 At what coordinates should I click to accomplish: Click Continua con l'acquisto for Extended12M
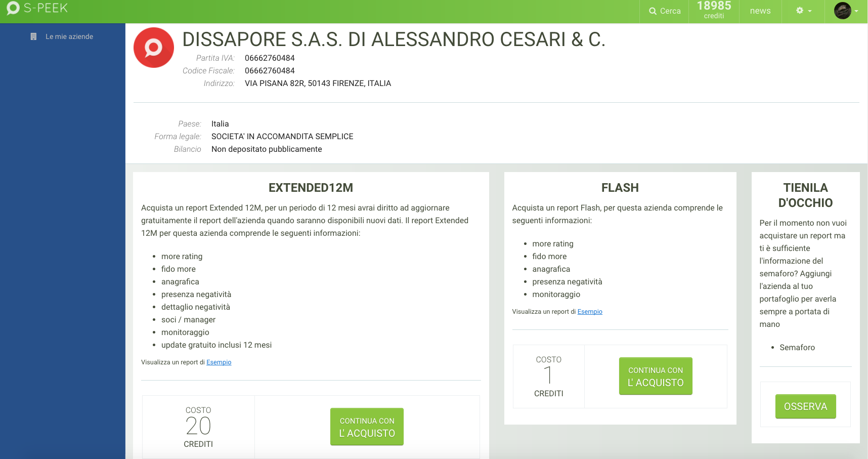tap(367, 427)
